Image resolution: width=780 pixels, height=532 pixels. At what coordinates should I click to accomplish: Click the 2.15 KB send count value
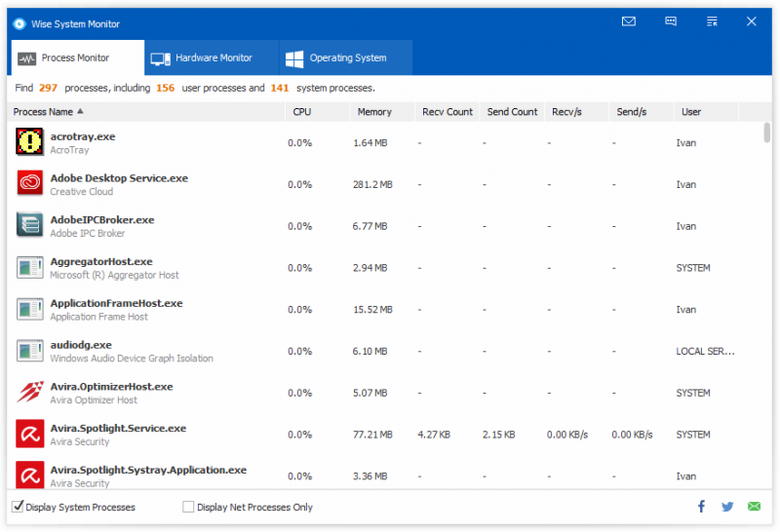(x=498, y=435)
